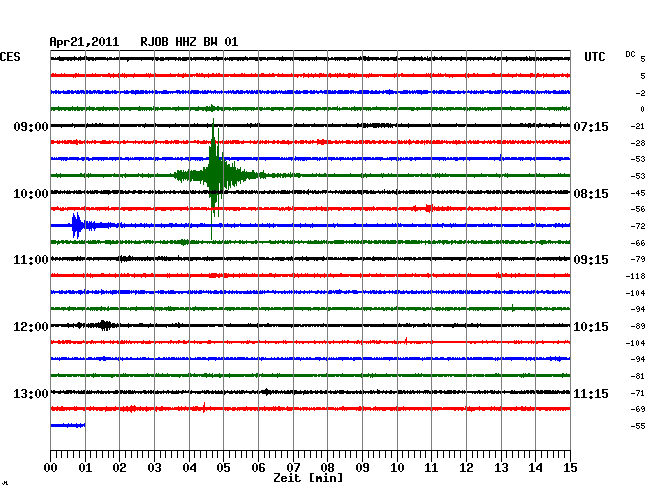Click minute 06 on the time axis
This screenshot has width=650, height=494.
click(x=258, y=467)
